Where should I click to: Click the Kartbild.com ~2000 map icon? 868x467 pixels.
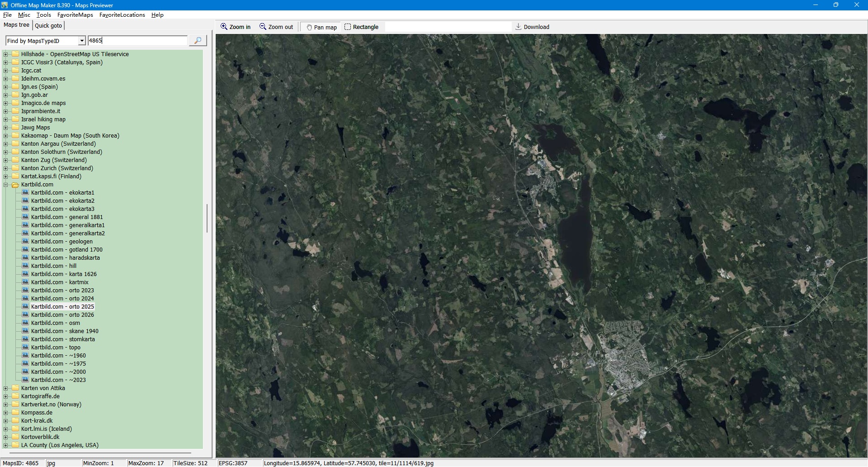point(25,372)
